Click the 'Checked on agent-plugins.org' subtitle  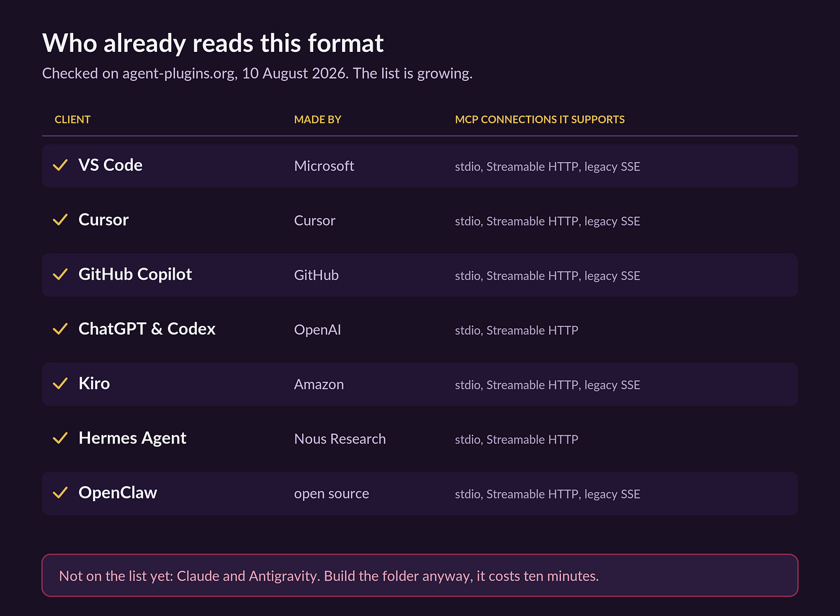pyautogui.click(x=257, y=74)
